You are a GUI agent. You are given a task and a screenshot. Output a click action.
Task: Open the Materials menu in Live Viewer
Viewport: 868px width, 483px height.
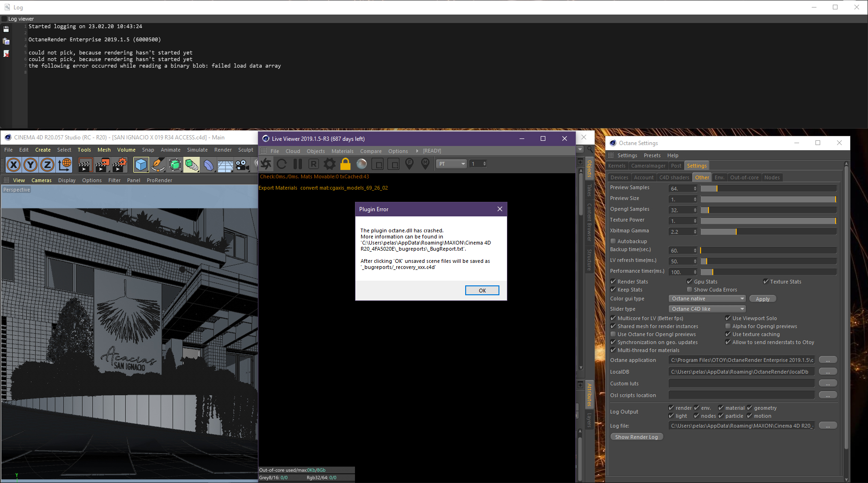pos(342,151)
